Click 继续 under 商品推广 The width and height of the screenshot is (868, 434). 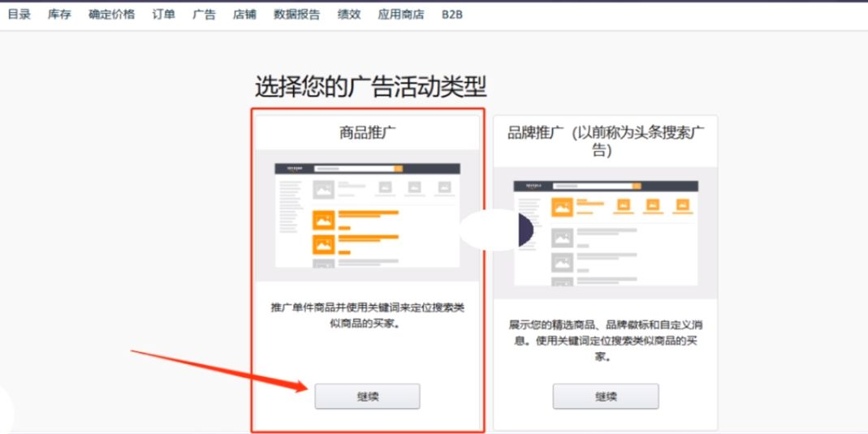tap(368, 397)
